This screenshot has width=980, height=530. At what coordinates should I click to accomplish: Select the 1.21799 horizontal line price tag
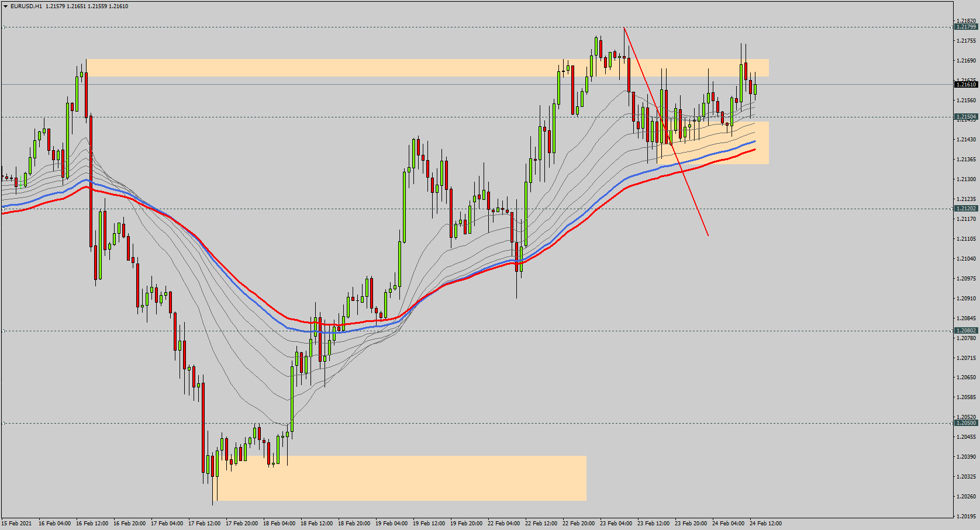coord(965,27)
